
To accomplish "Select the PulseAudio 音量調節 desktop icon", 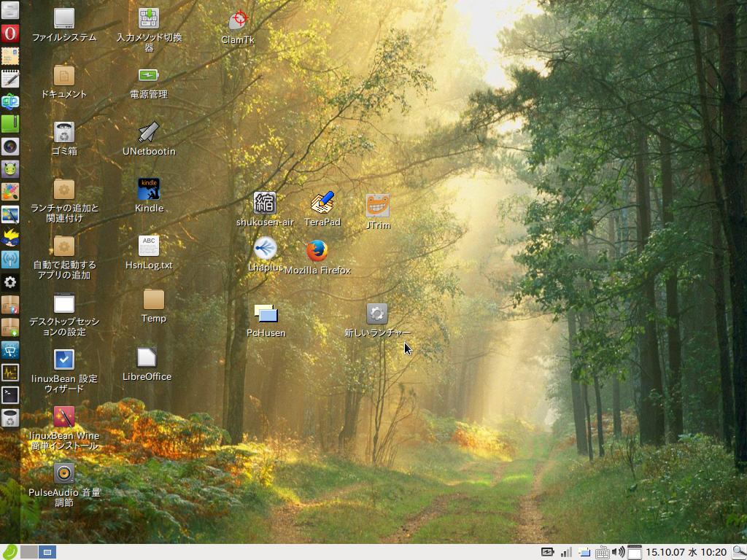I will pyautogui.click(x=64, y=484).
